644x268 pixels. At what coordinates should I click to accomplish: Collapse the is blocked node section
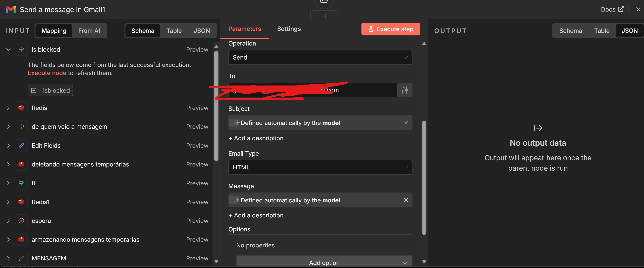coord(8,49)
